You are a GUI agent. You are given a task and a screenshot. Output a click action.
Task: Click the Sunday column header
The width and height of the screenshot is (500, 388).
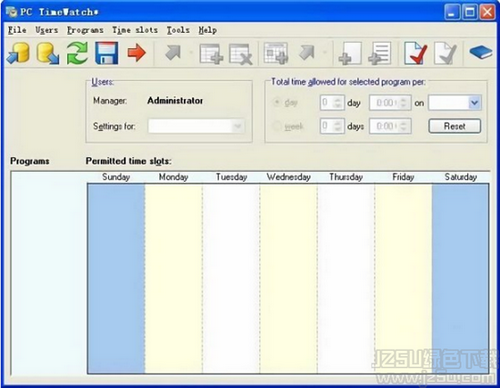point(116,177)
